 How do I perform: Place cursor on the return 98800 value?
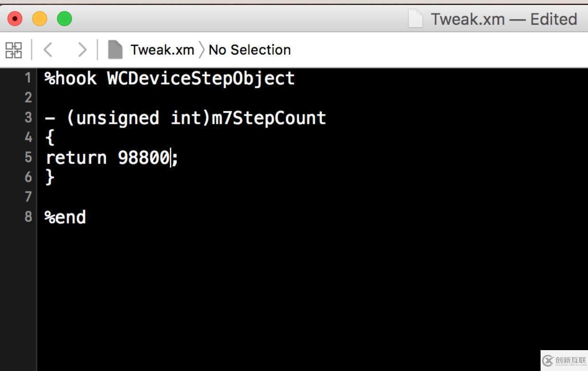[144, 158]
